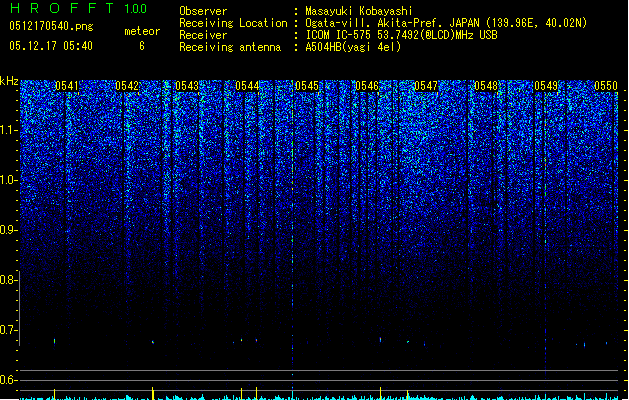Click the file name 0512170540.png
This screenshot has width=629, height=400.
51,26
